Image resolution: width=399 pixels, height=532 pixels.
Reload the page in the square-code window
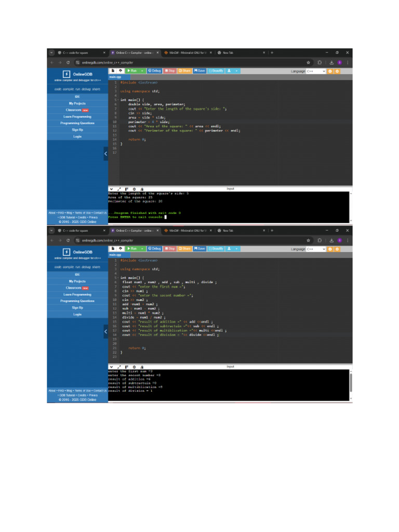pos(68,62)
